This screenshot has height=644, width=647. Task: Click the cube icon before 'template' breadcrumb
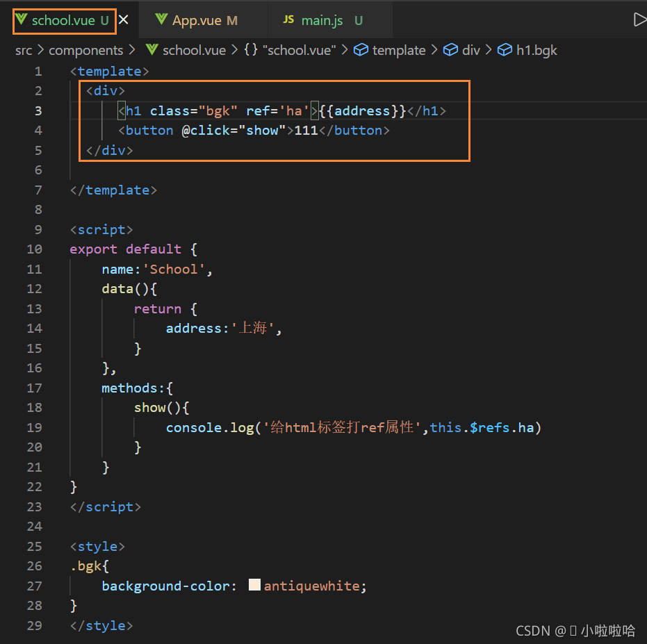tap(361, 50)
